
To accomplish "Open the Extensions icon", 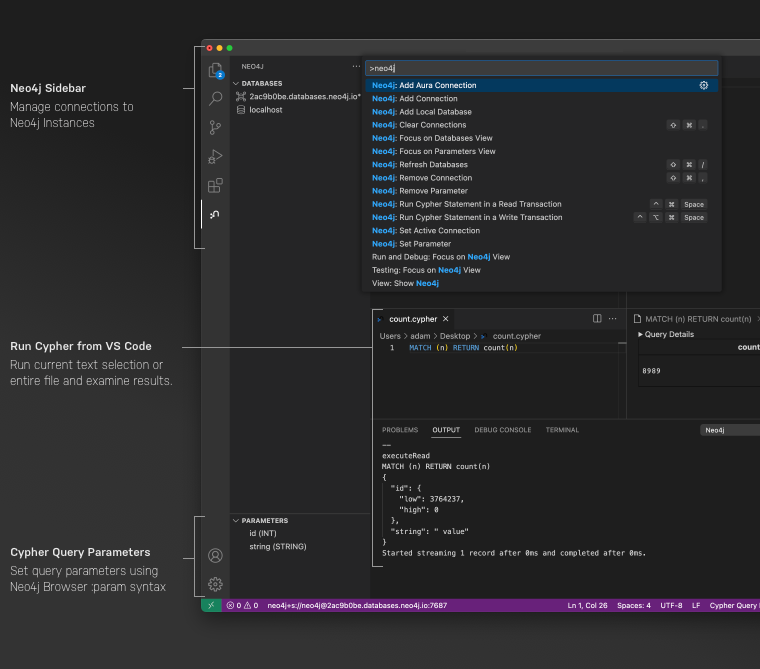I will click(215, 186).
